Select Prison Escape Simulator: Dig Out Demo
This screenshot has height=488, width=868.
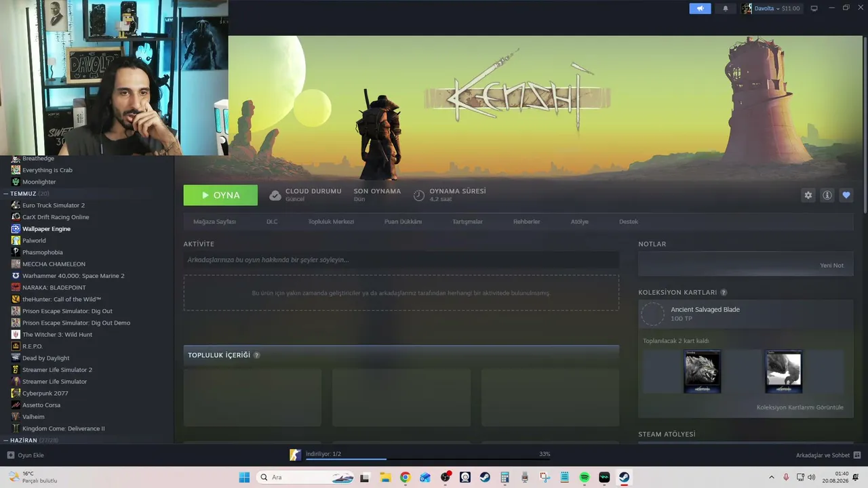(x=76, y=323)
